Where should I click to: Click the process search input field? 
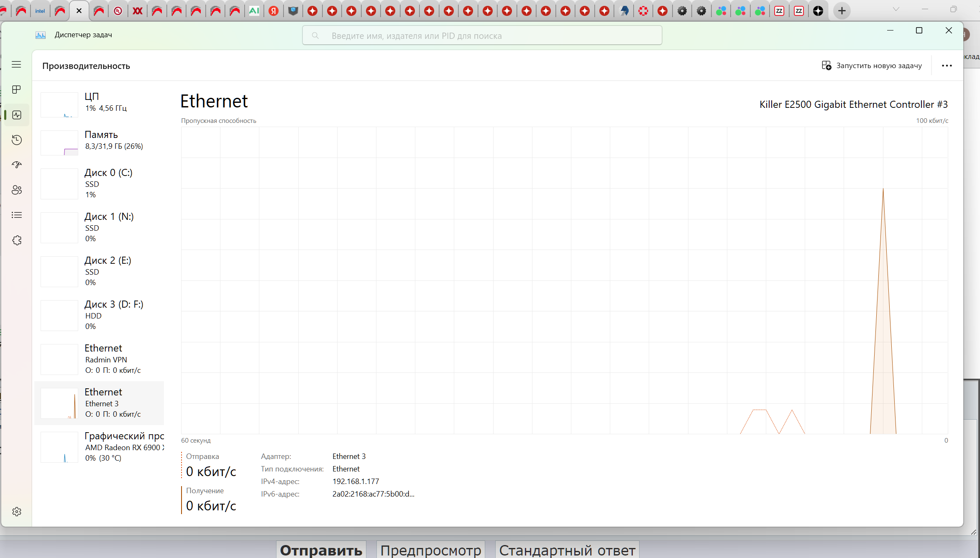click(x=482, y=36)
